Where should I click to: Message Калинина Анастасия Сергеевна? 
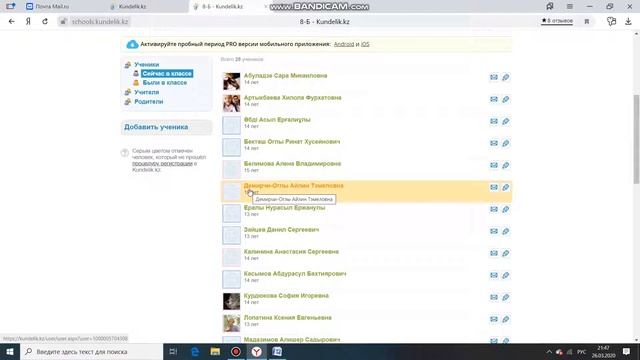(493, 253)
